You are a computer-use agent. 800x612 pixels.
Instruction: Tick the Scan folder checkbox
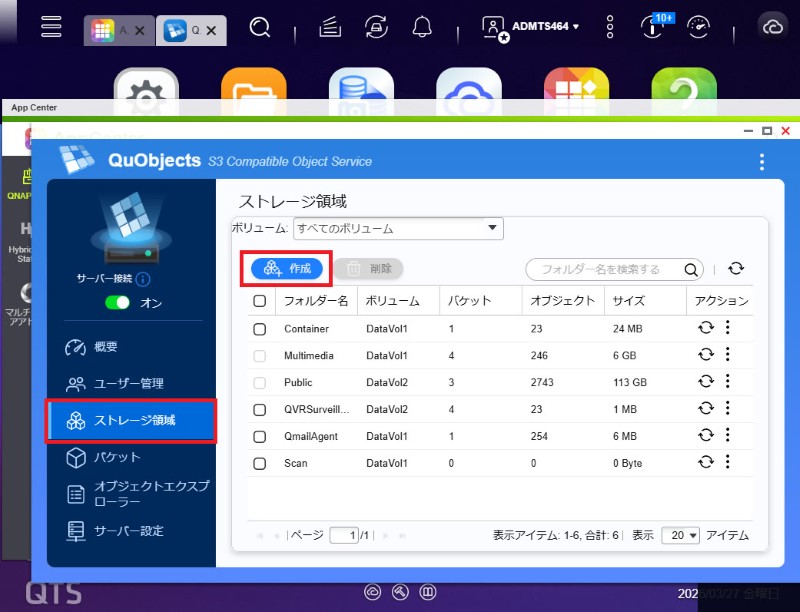(x=260, y=464)
